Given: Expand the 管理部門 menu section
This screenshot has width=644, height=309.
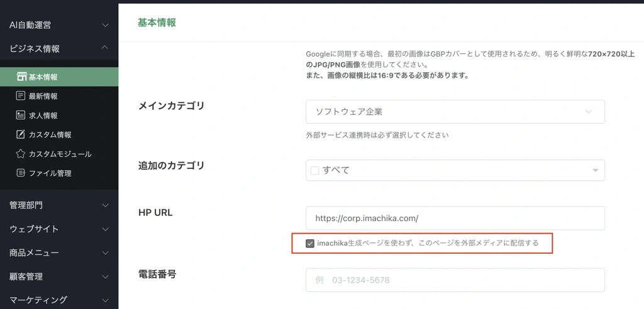Looking at the screenshot, I should [x=59, y=205].
